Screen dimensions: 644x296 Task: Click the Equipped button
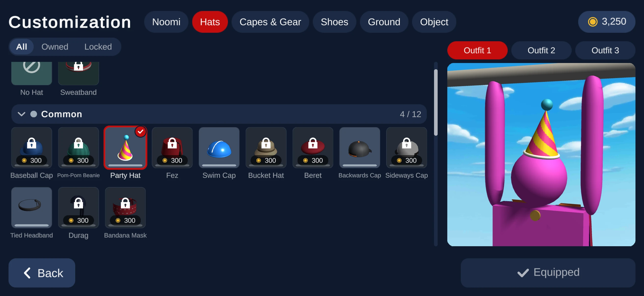tap(548, 272)
